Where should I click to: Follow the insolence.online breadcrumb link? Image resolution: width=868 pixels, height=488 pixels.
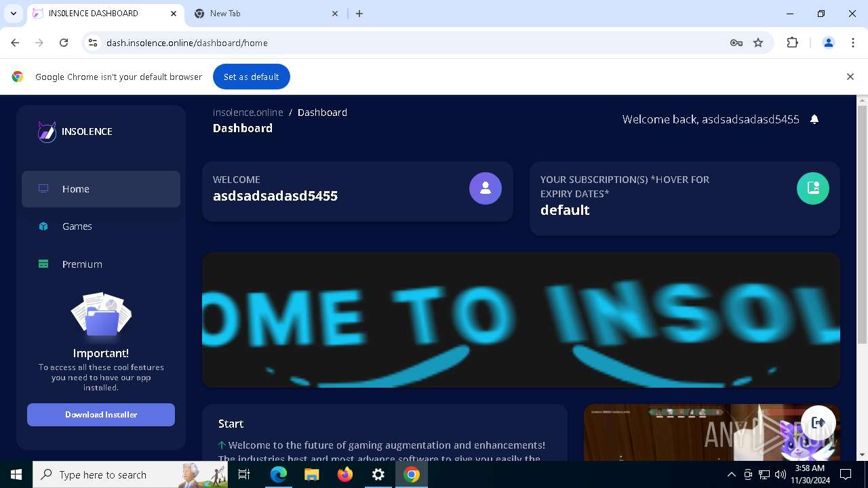248,113
